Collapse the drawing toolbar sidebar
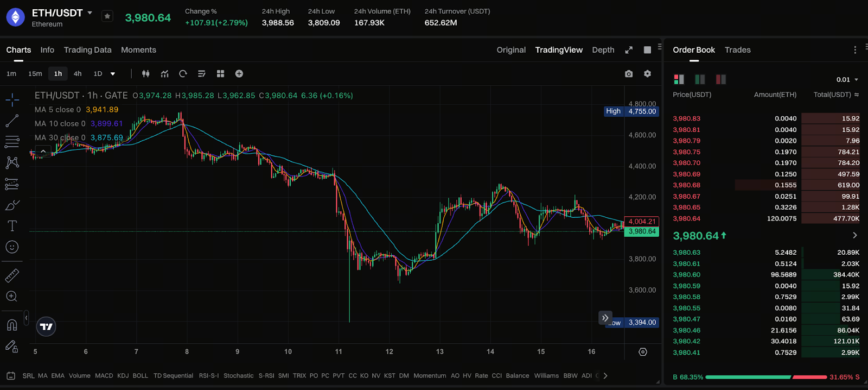The image size is (868, 390). 26,318
